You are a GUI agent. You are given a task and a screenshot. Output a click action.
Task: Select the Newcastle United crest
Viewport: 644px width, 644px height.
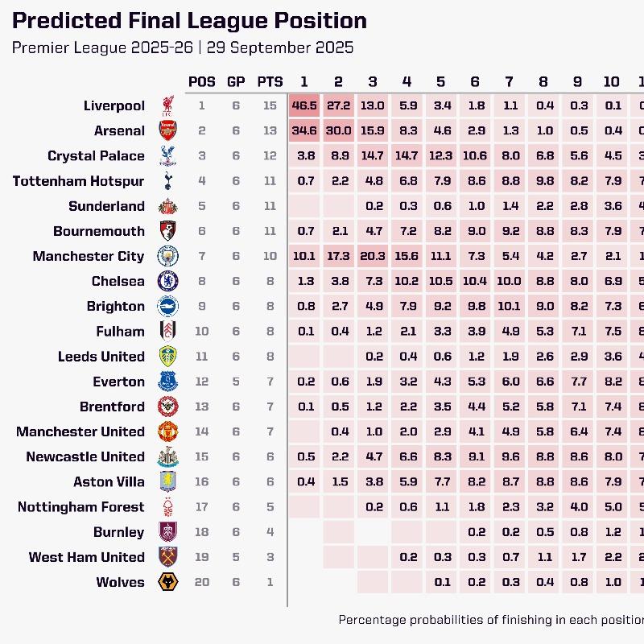[167, 456]
